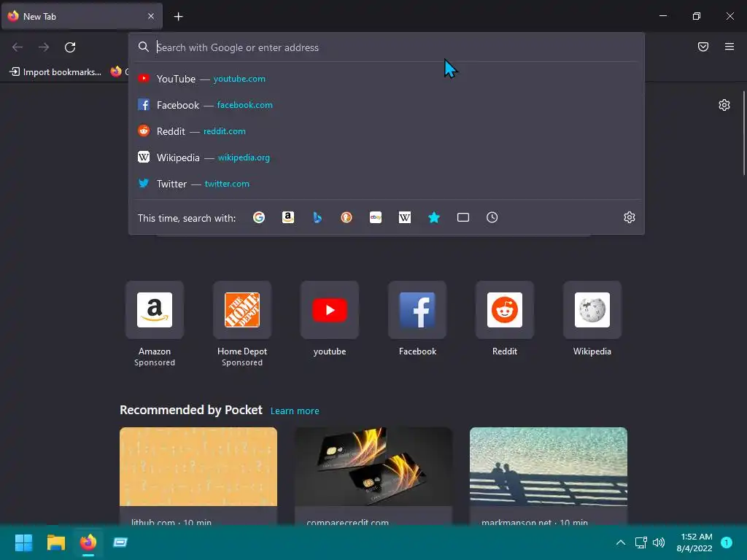The width and height of the screenshot is (747, 560).
Task: Click the page vertical scrollbar
Action: click(743, 133)
